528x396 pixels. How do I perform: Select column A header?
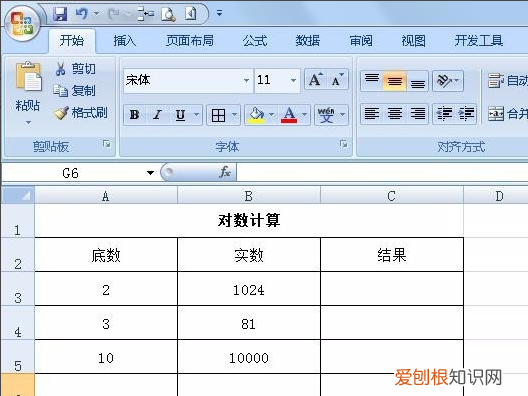pos(106,196)
